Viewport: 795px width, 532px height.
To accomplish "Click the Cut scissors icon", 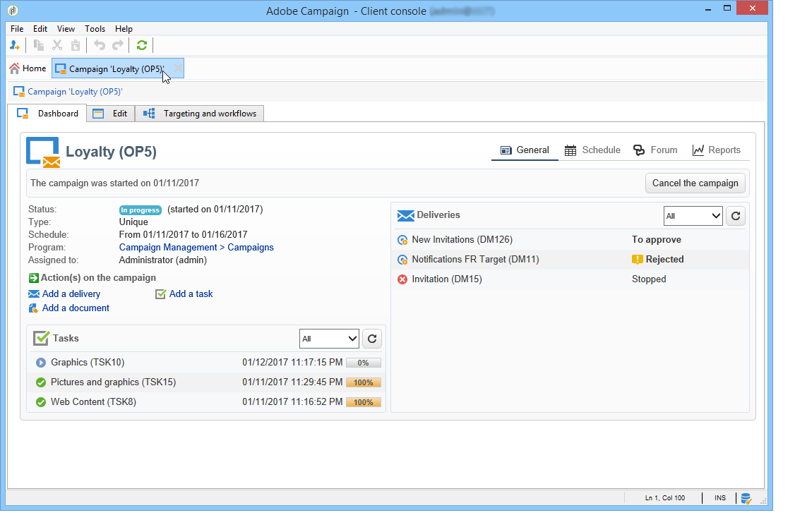I will [x=57, y=46].
